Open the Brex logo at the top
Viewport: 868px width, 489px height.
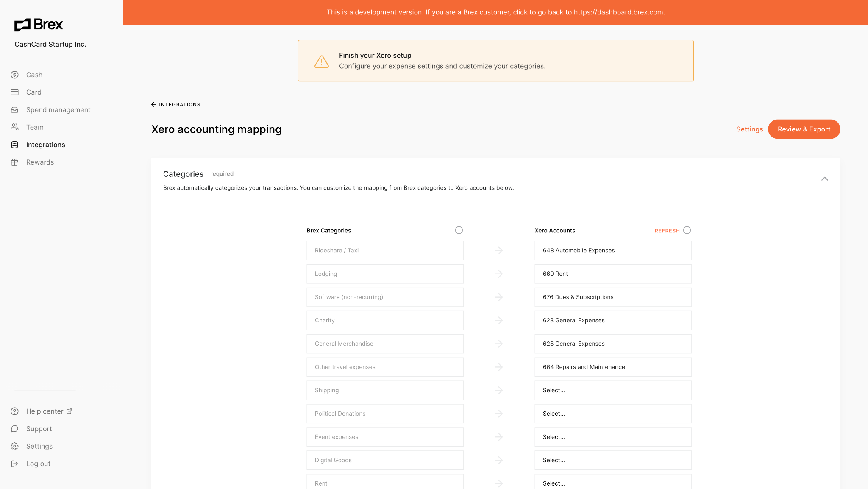click(39, 24)
